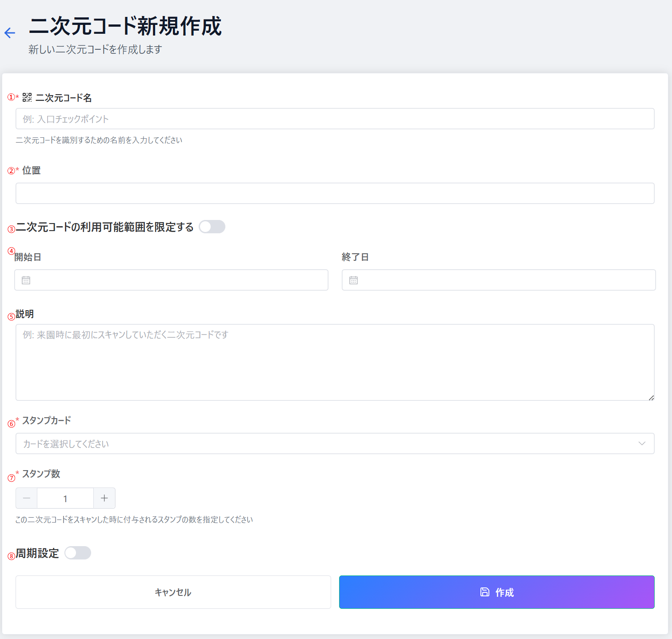Click the キャンセル button
The height and width of the screenshot is (639, 672).
173,592
